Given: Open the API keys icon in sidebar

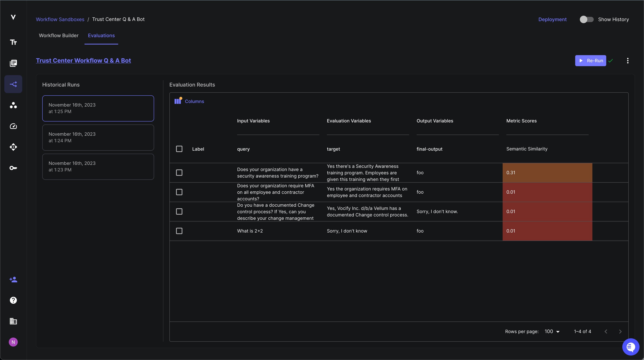Looking at the screenshot, I should [13, 168].
